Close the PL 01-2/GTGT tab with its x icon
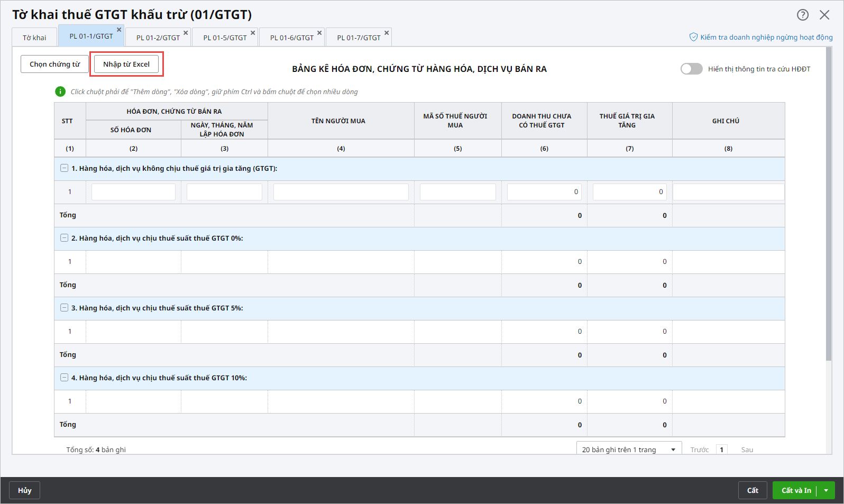The width and height of the screenshot is (844, 504). click(186, 33)
